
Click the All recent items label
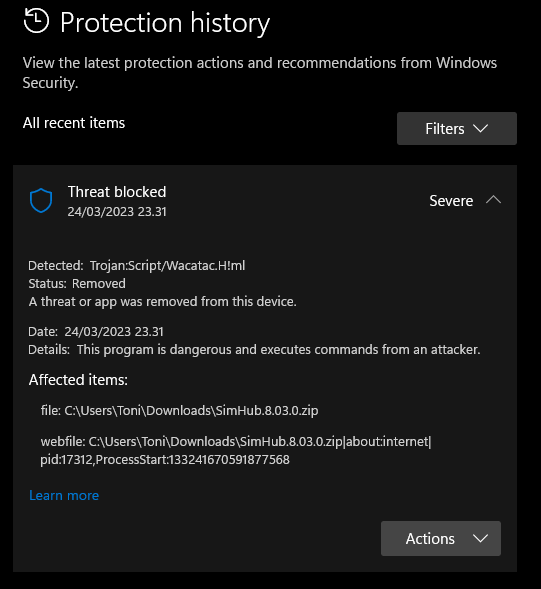(x=74, y=123)
